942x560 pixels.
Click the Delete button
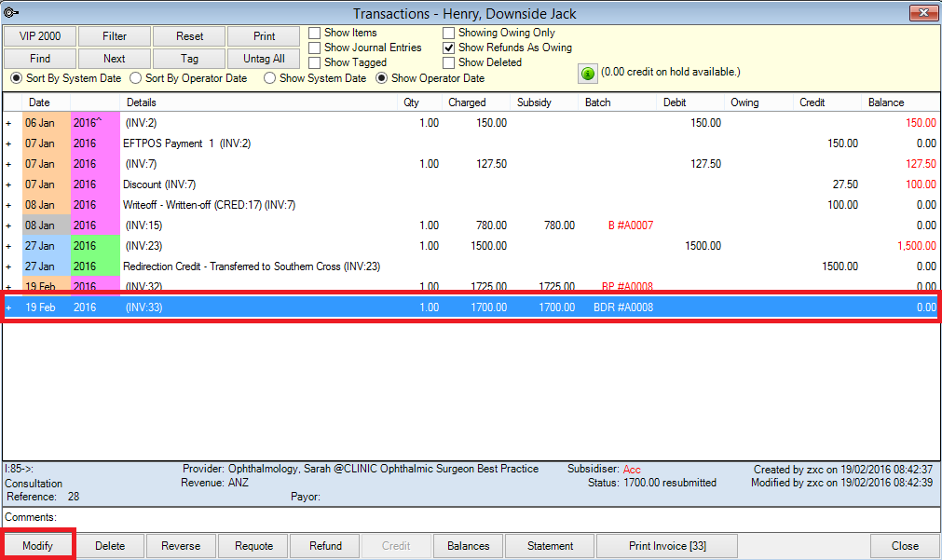coord(110,546)
